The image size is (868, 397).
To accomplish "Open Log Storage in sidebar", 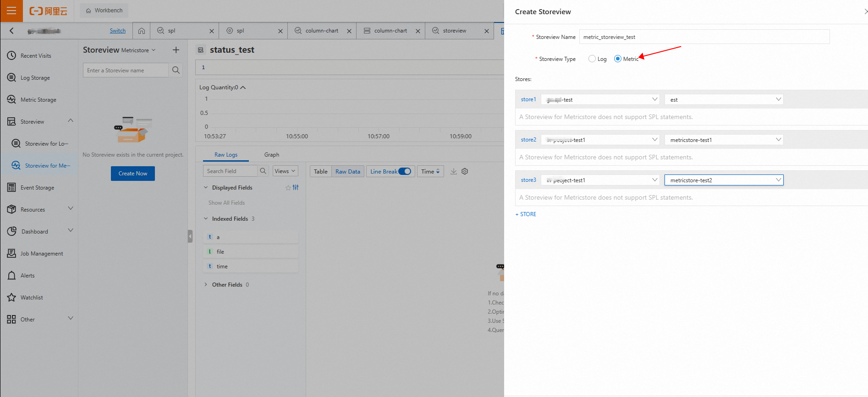I will (x=35, y=78).
